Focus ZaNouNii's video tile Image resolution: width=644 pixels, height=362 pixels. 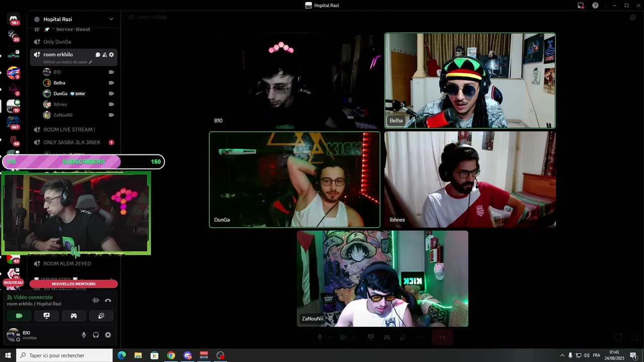coord(382,279)
